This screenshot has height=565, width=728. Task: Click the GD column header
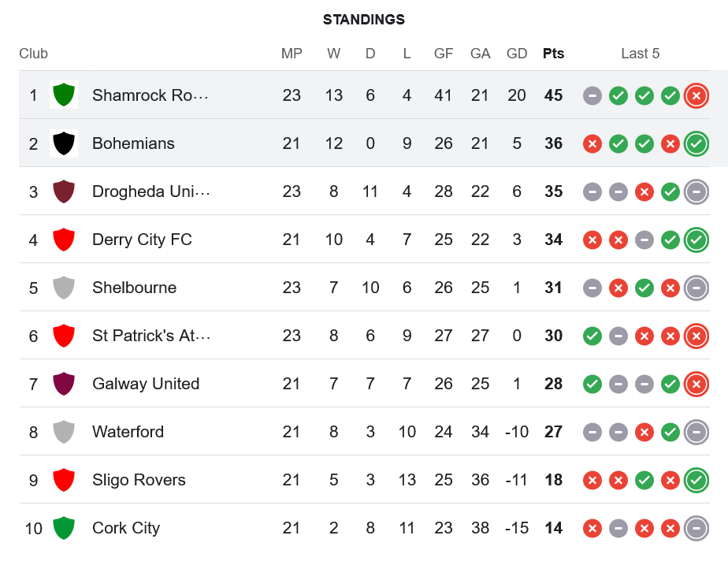click(x=516, y=54)
